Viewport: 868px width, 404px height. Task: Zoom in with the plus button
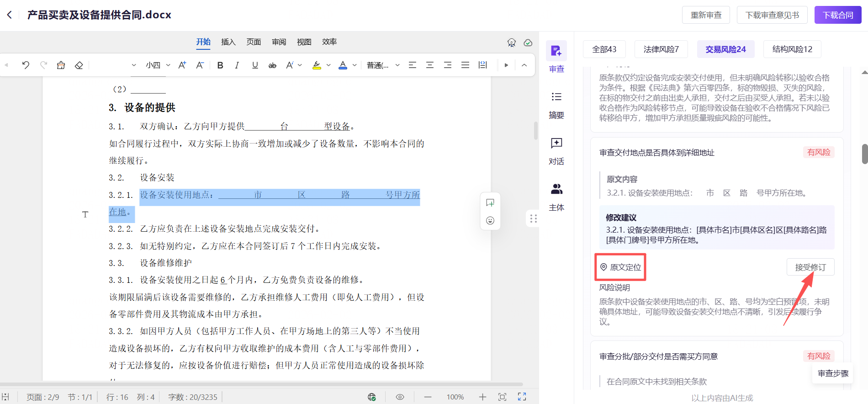[482, 397]
